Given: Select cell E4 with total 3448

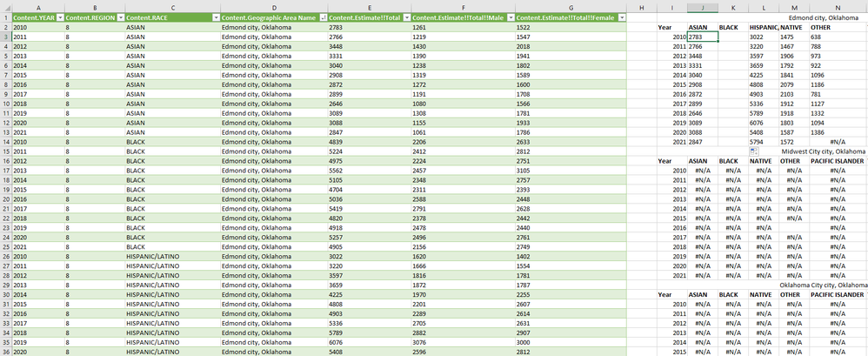Looking at the screenshot, I should coord(370,46).
